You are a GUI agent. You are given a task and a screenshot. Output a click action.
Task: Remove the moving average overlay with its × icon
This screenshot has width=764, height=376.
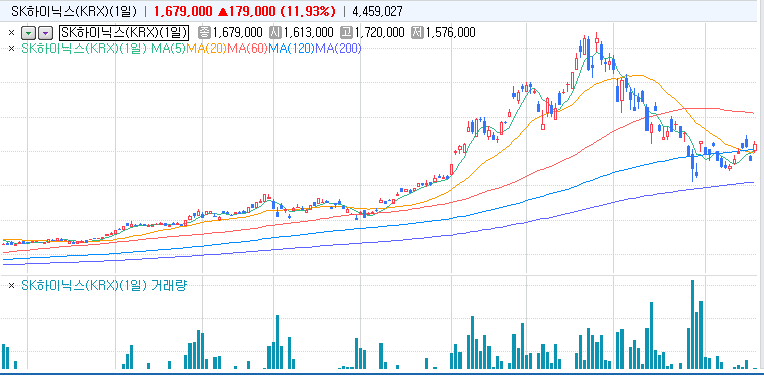12,48
